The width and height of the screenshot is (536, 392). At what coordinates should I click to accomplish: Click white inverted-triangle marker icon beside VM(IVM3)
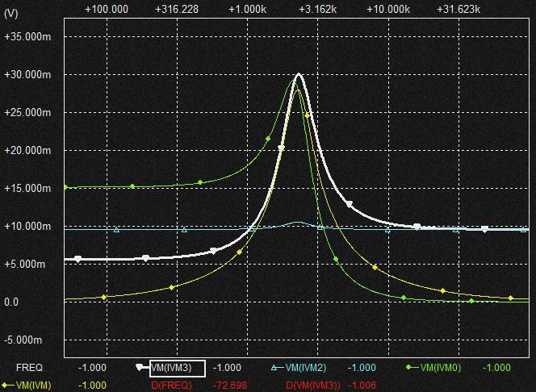[143, 368]
